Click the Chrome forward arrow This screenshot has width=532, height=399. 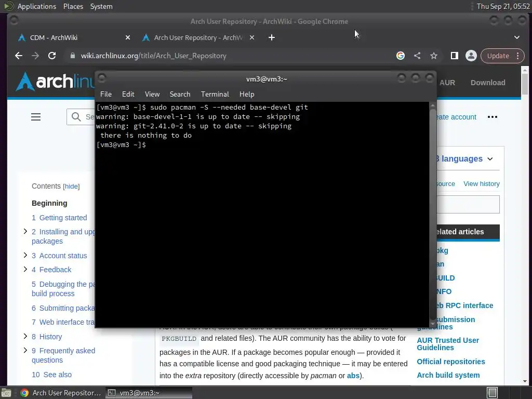tap(35, 56)
